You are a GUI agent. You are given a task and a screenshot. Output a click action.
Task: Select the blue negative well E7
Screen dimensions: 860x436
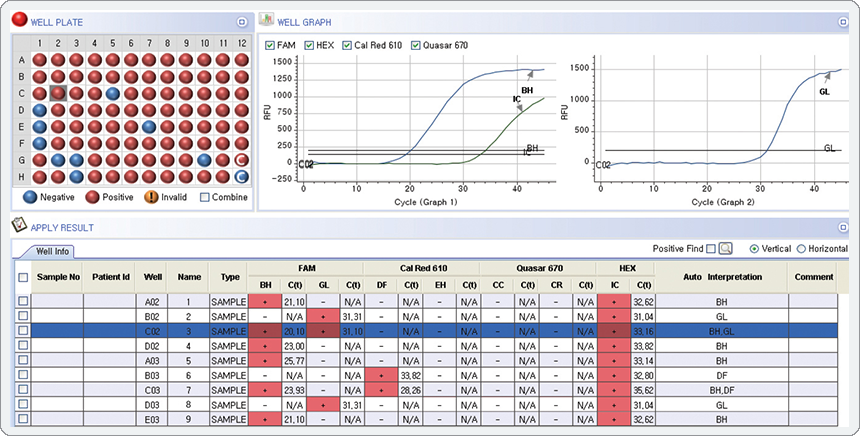149,127
